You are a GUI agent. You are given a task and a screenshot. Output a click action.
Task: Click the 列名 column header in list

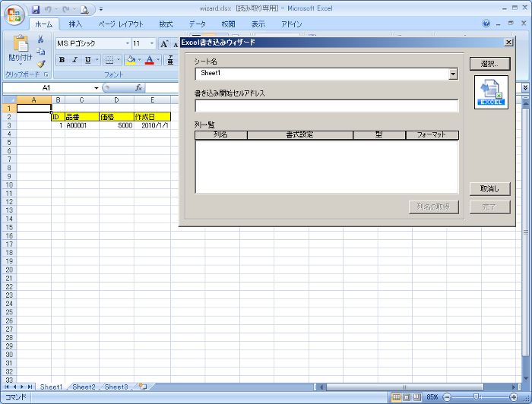(221, 135)
